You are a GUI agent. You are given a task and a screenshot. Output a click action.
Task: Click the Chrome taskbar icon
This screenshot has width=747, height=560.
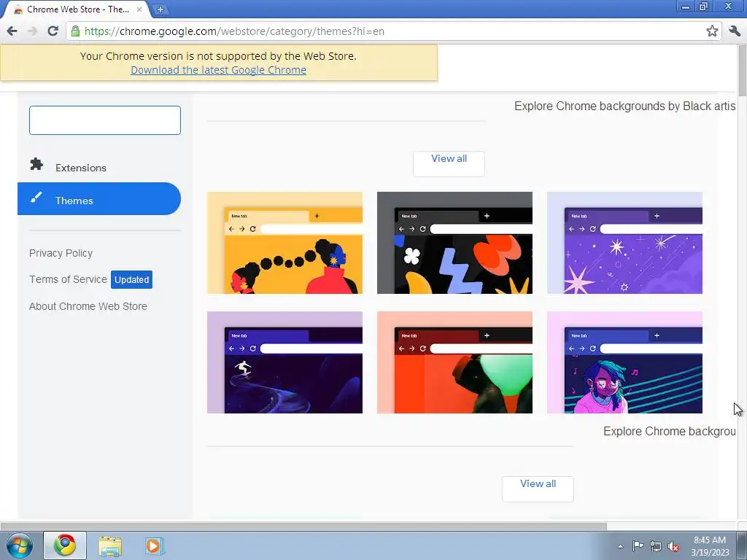(x=65, y=545)
